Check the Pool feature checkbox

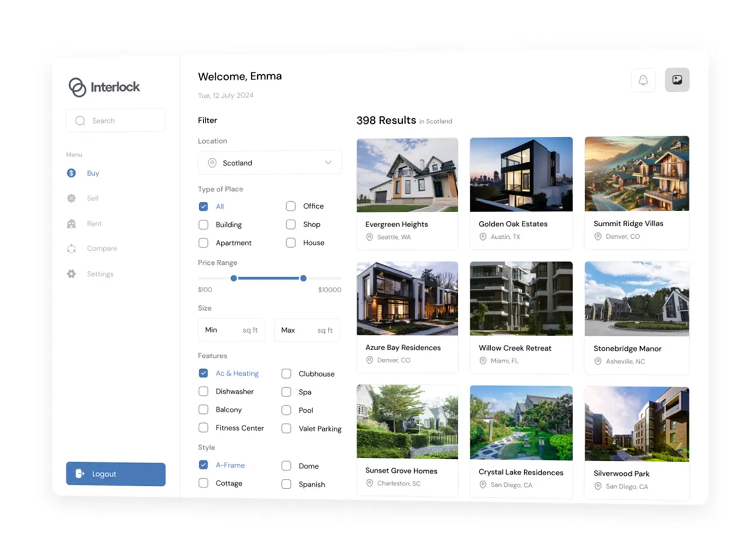[x=286, y=410]
